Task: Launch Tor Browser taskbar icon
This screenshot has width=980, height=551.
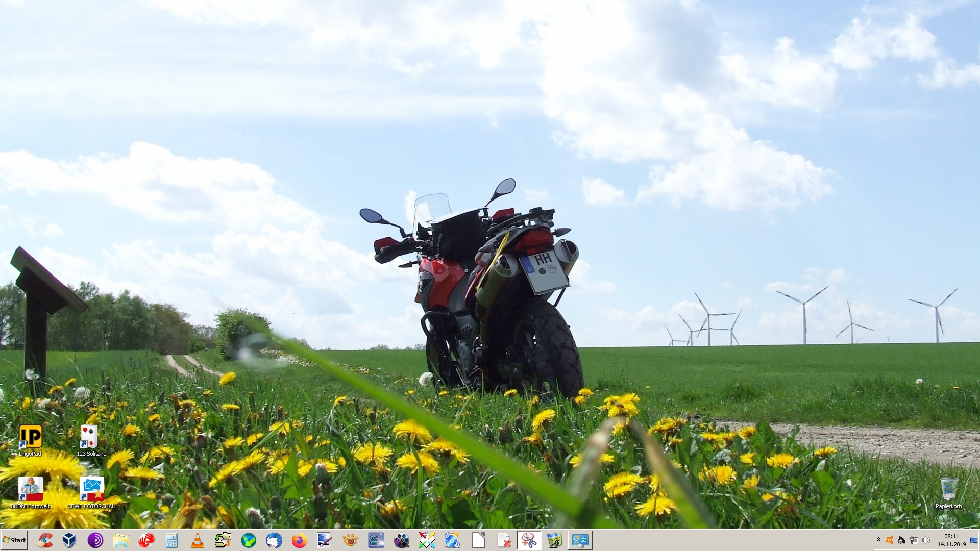Action: pos(95,540)
